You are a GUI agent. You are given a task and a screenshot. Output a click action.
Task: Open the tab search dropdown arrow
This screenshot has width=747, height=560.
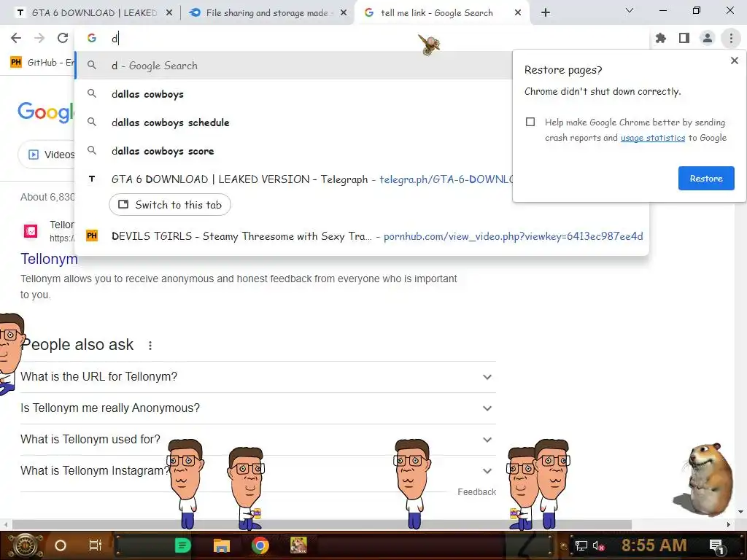pyautogui.click(x=630, y=10)
